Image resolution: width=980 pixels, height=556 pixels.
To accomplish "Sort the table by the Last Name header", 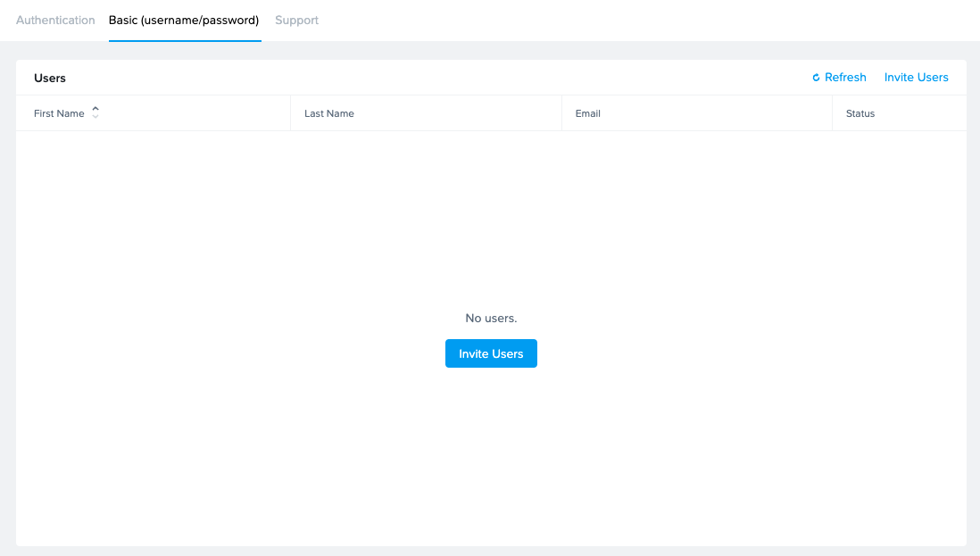I will pos(329,113).
